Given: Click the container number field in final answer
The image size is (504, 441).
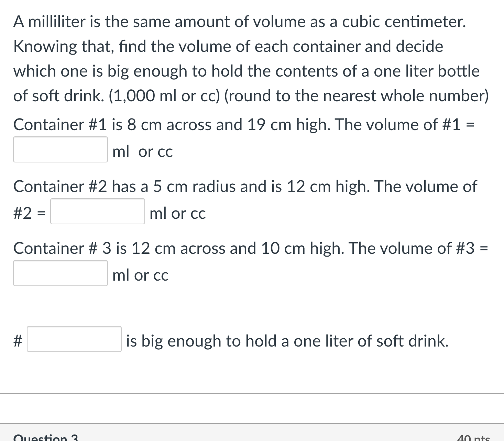Looking at the screenshot, I should click(74, 340).
